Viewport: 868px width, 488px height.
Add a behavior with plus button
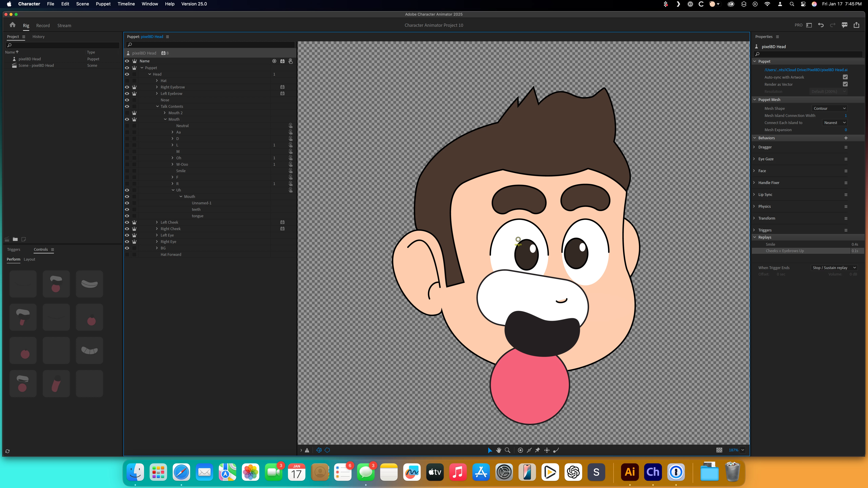point(846,138)
